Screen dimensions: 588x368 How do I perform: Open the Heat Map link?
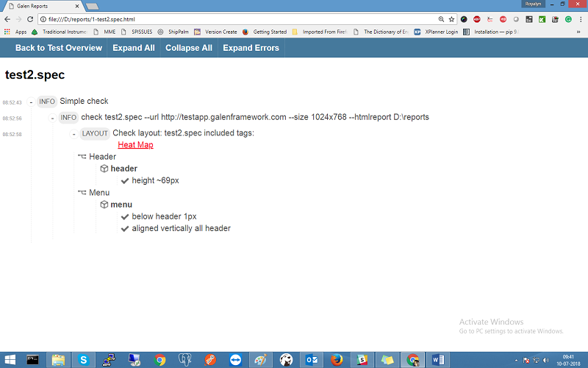[135, 145]
